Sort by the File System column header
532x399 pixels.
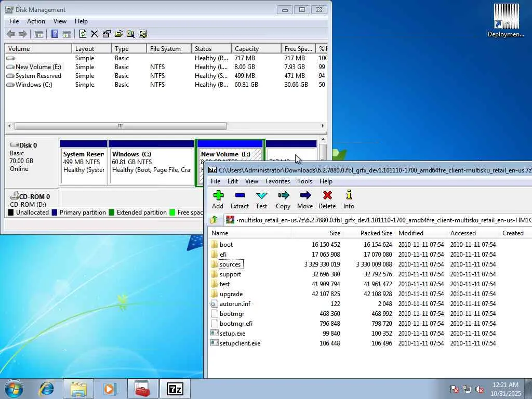169,48
